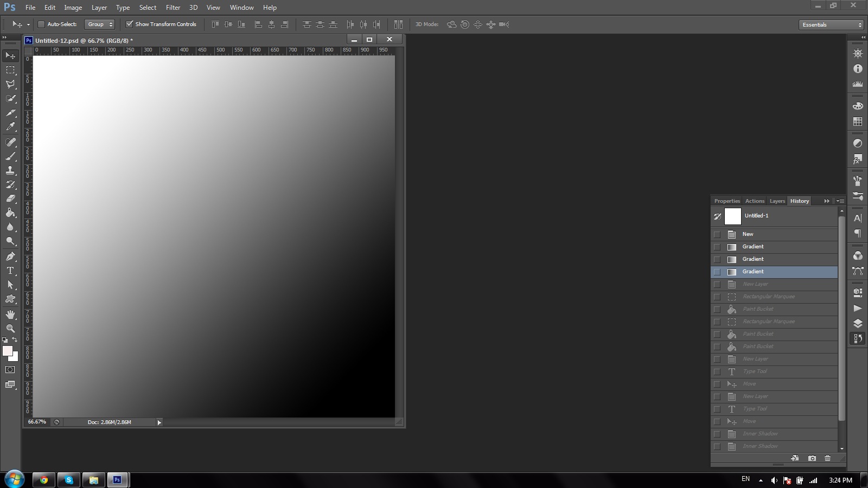Switch to the Layers tab
This screenshot has height=488, width=868.
[x=777, y=201]
